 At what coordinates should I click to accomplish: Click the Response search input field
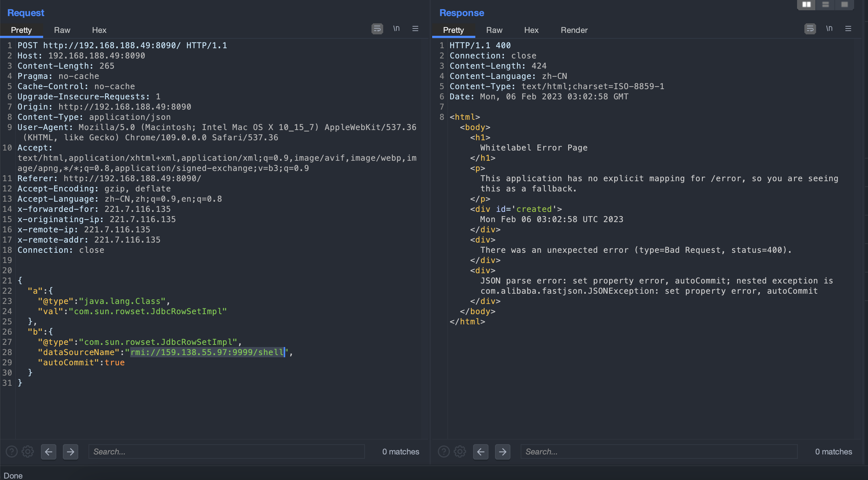[658, 452]
